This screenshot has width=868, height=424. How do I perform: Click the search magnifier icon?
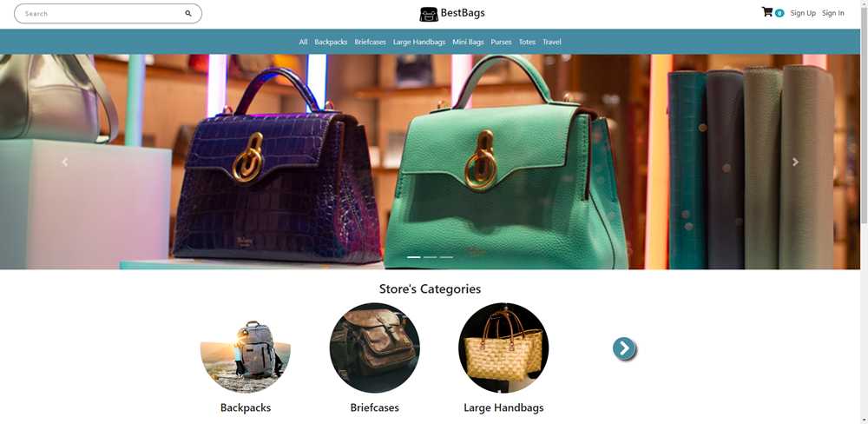coord(188,13)
